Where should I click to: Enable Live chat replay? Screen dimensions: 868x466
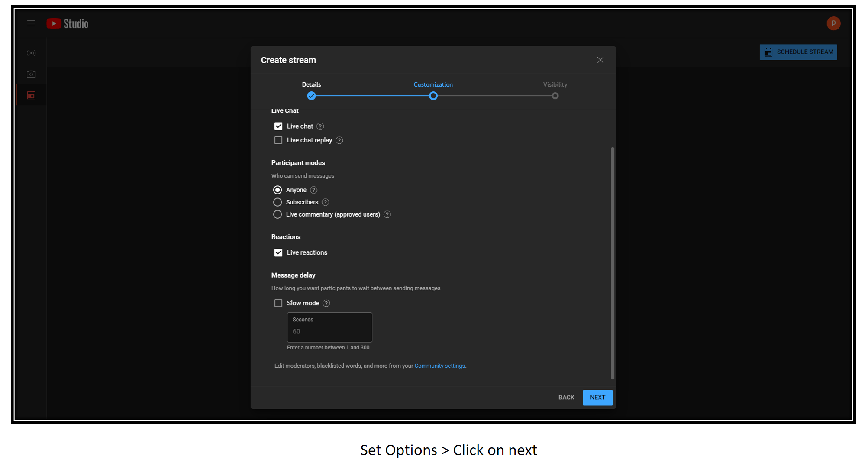pos(278,140)
